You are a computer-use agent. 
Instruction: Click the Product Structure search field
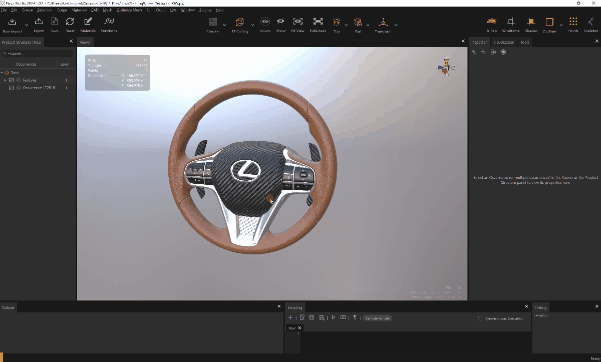click(37, 53)
